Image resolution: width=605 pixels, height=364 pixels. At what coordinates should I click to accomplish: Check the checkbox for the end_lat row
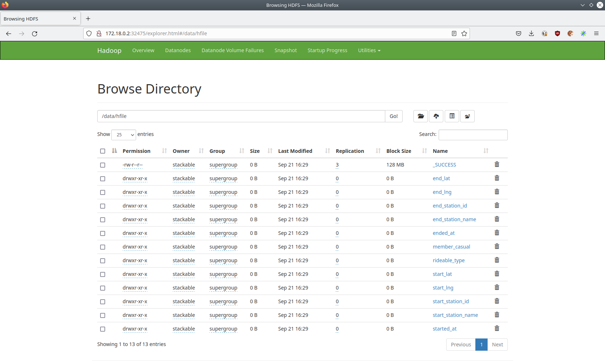pos(103,178)
